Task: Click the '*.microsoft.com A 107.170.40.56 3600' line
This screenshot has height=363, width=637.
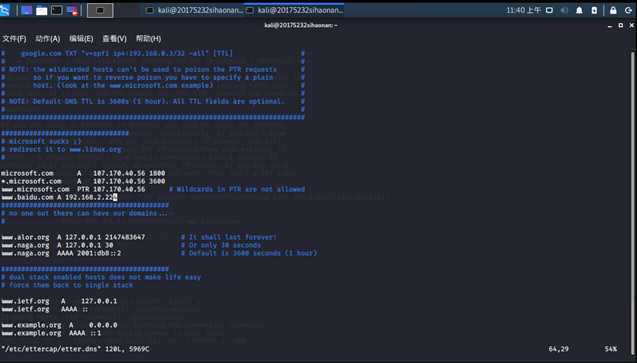Action: tap(83, 181)
